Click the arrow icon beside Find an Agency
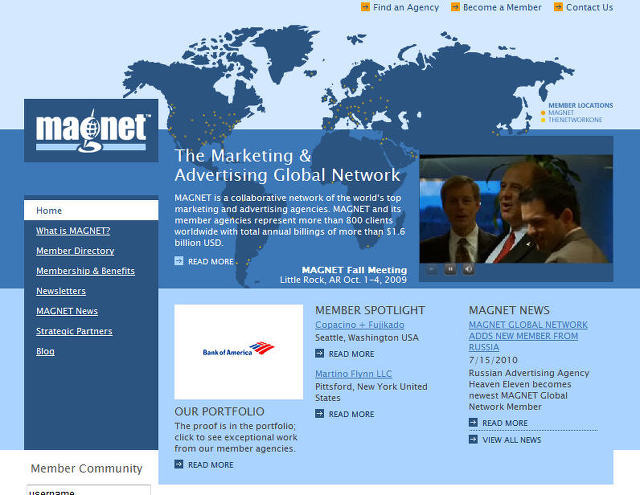This screenshot has width=640, height=495. [365, 7]
